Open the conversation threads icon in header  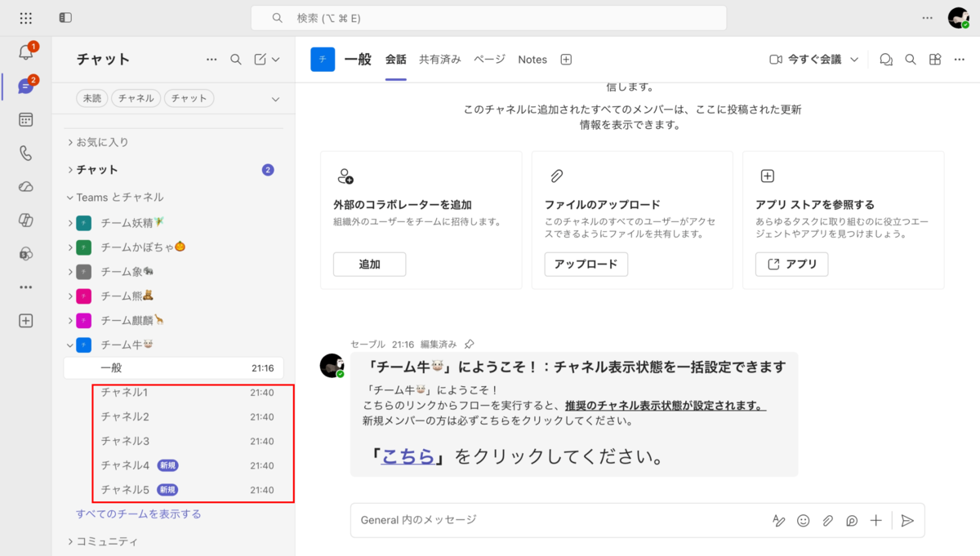tap(886, 60)
